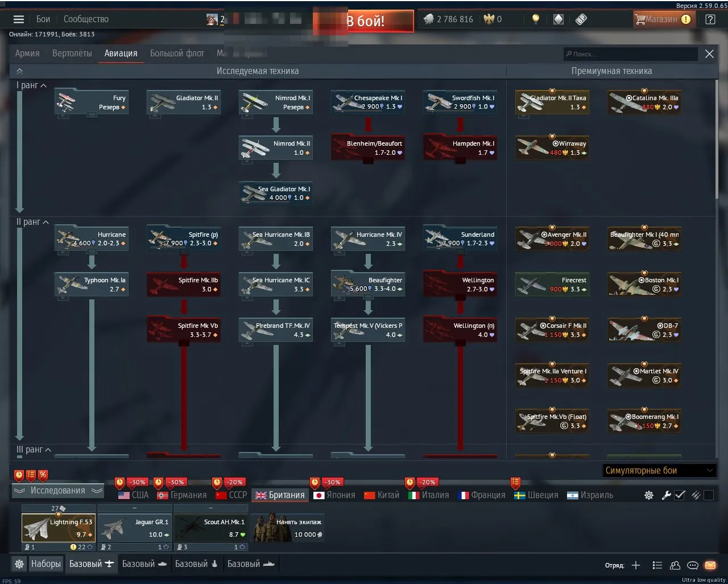
Task: Open the orange mail envelope icon
Action: click(x=710, y=565)
